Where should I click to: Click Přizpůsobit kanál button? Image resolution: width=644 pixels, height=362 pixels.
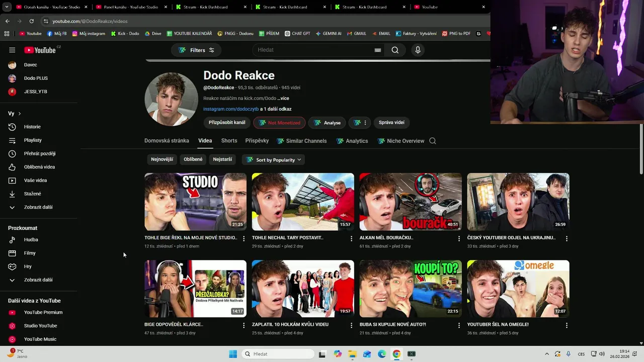coord(227,123)
